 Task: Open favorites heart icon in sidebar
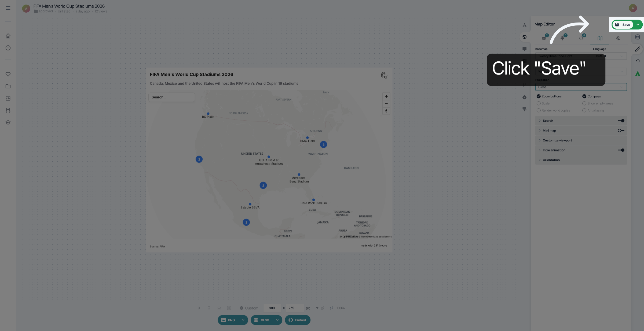8,74
